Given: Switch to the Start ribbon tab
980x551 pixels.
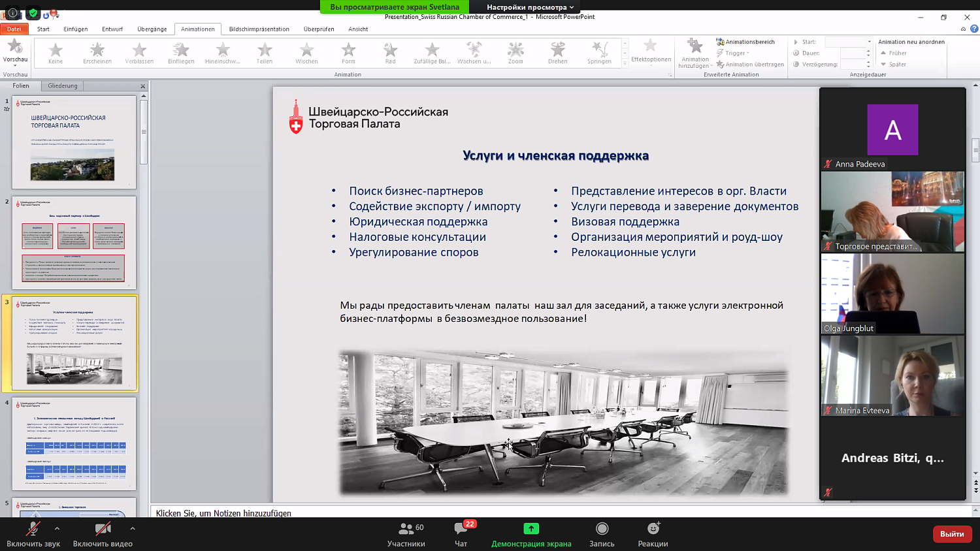Looking at the screenshot, I should pyautogui.click(x=43, y=29).
